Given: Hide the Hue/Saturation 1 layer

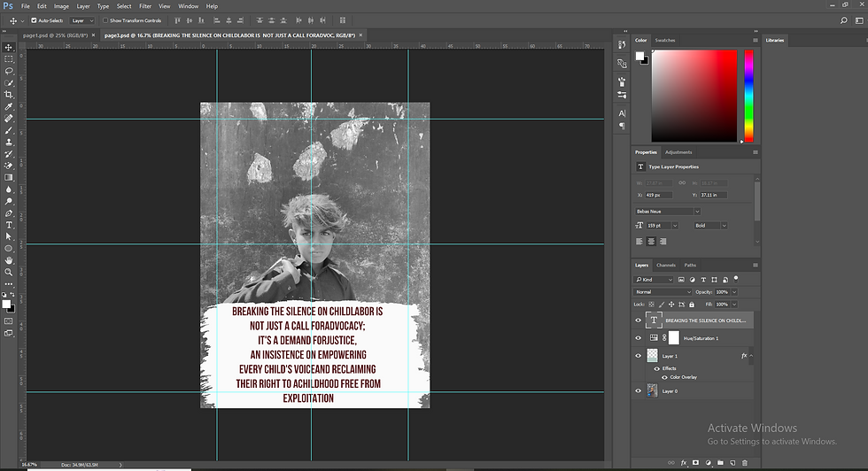Looking at the screenshot, I should point(638,338).
